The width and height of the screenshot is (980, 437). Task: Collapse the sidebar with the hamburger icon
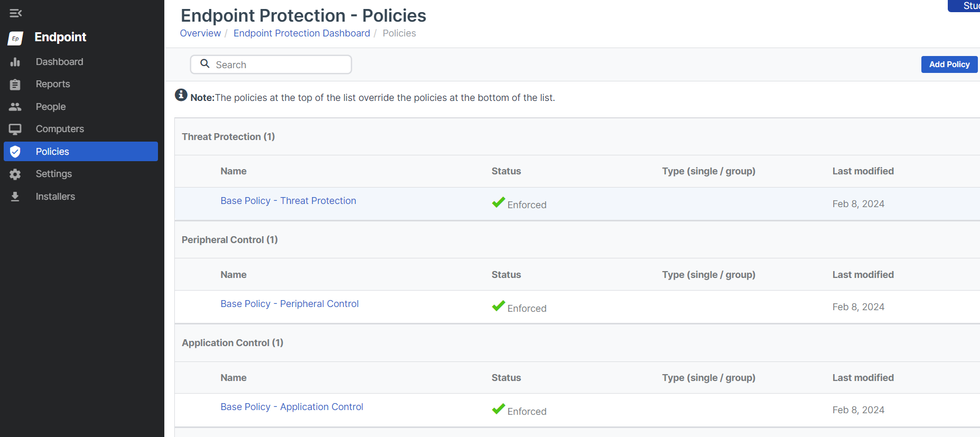click(x=15, y=13)
